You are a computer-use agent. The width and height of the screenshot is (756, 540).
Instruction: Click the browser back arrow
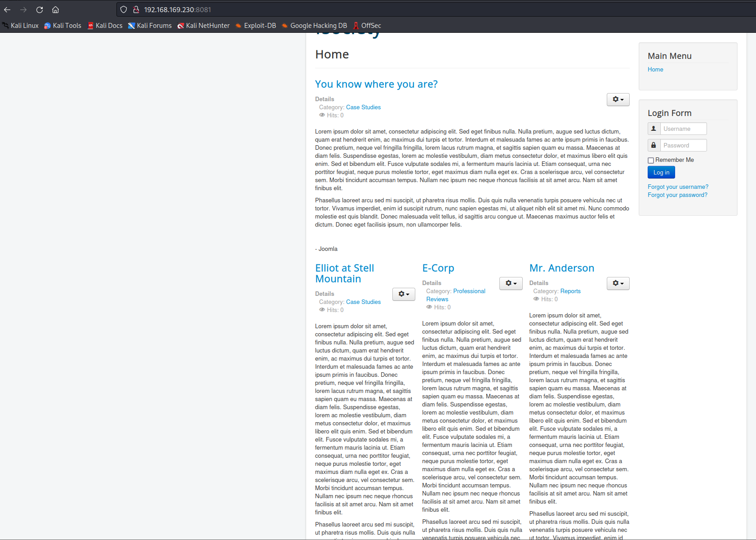(x=7, y=9)
